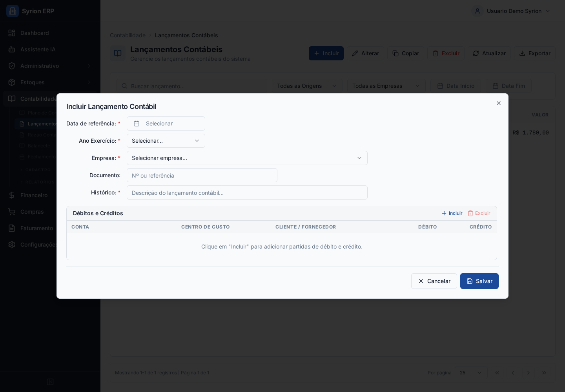Viewport: 565px width, 392px height.
Task: Click the Estoques box icon
Action: click(x=12, y=82)
